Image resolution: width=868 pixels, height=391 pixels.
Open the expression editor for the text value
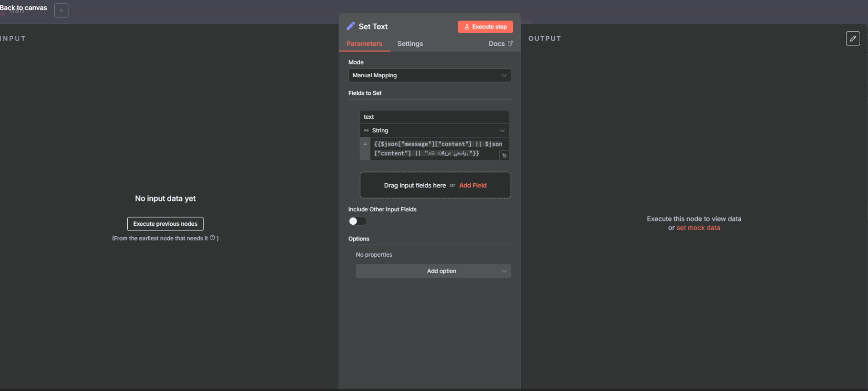(x=504, y=155)
